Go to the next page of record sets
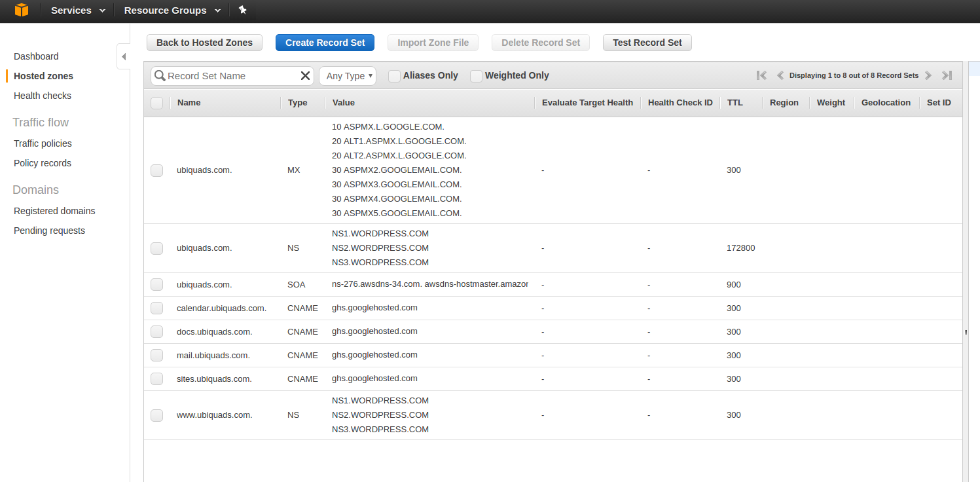Screen dimensions: 980x482 (x=928, y=75)
